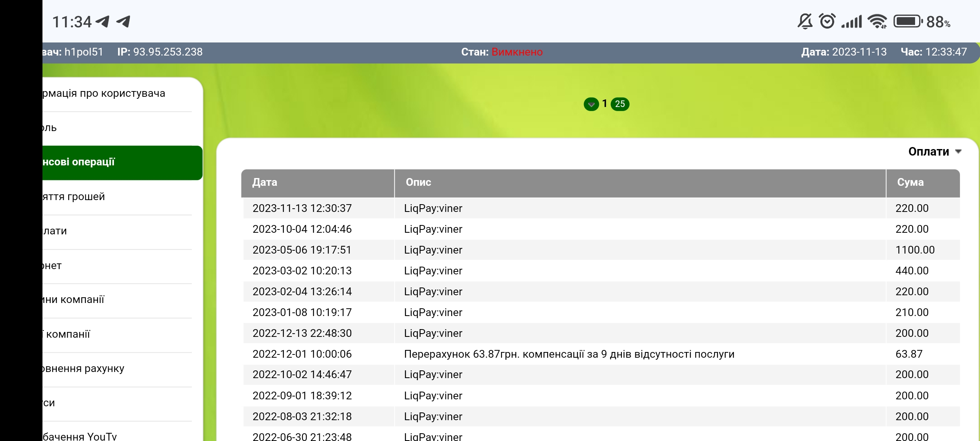
Task: Click the red Вимкнено status text
Action: 517,52
